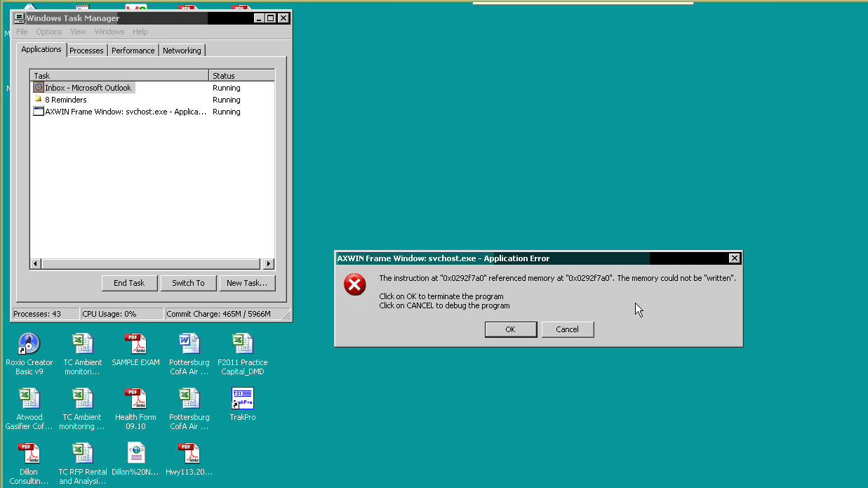Open the Windows menu
This screenshot has height=488, width=868.
click(x=109, y=31)
